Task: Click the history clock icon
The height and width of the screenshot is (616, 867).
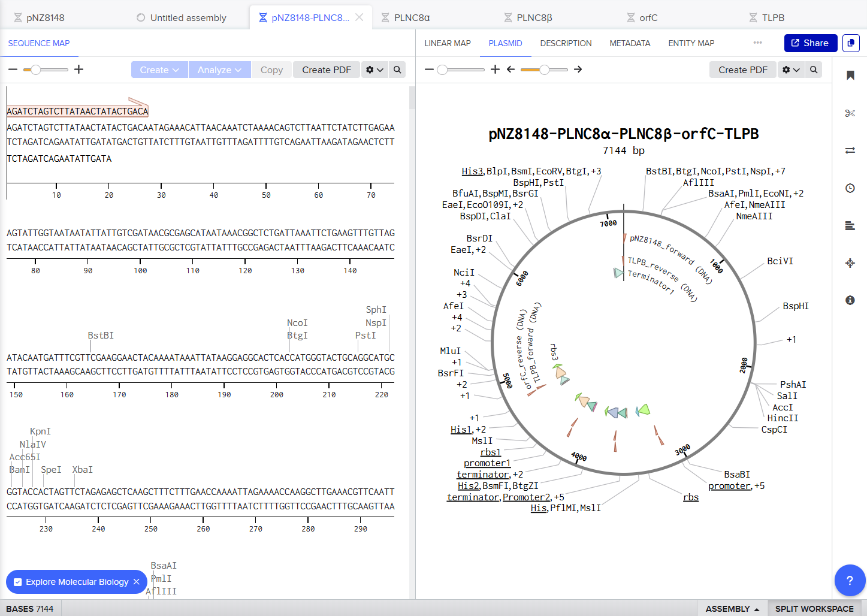Action: click(x=850, y=188)
